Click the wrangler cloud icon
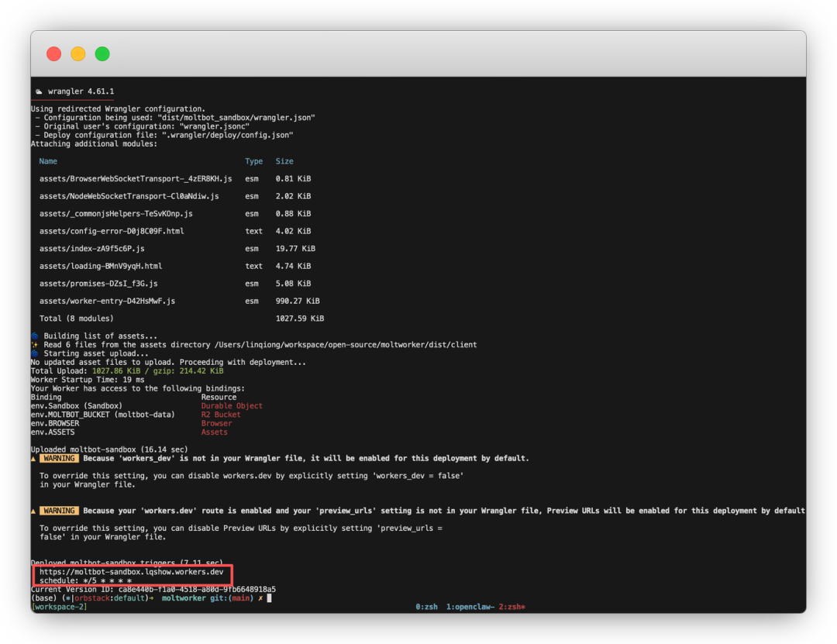The image size is (837, 644). (39, 91)
